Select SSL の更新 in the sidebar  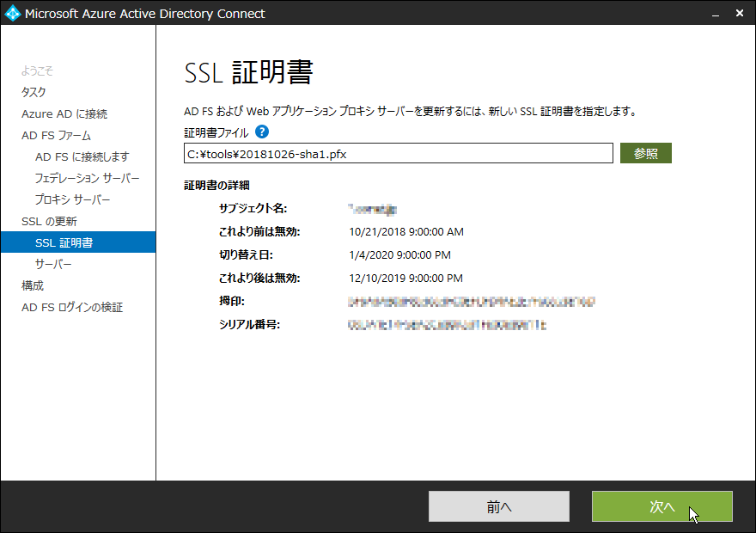(x=49, y=222)
